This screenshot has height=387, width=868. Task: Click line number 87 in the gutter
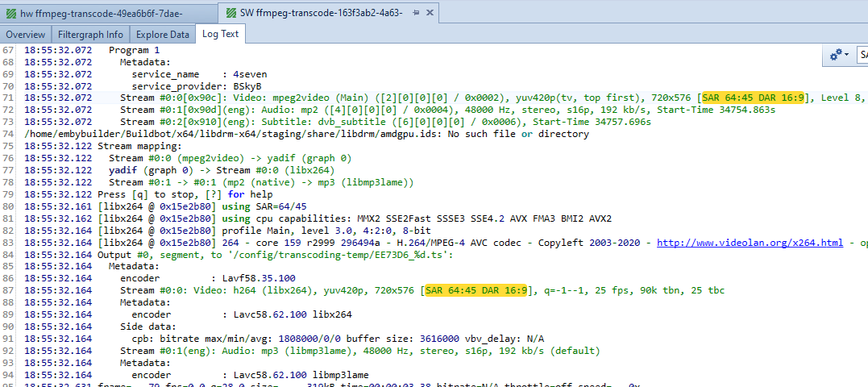coord(10,291)
